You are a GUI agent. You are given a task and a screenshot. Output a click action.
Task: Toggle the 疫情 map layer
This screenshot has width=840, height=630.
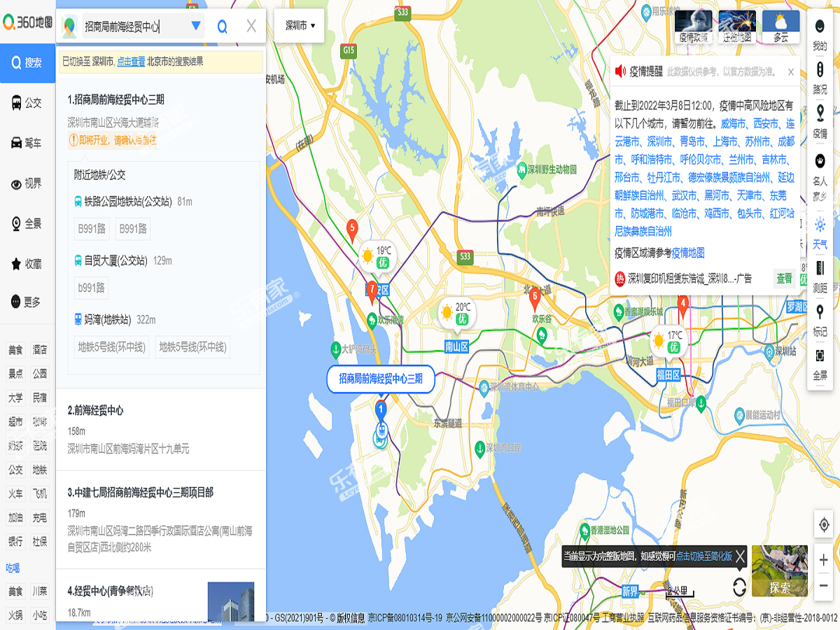point(820,122)
